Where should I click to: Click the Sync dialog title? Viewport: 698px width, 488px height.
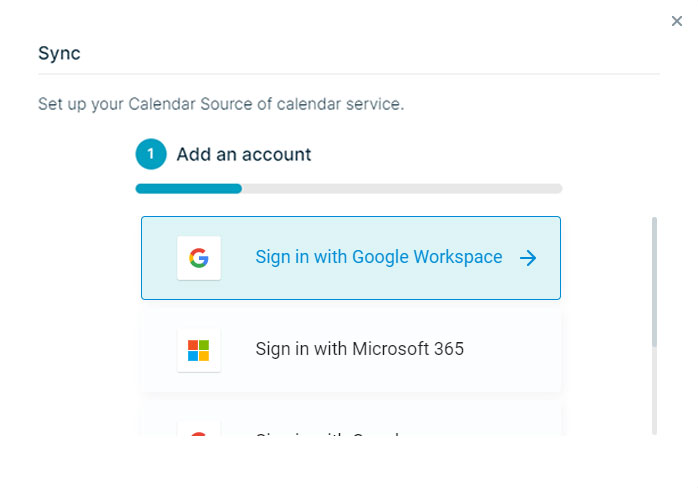(x=59, y=53)
